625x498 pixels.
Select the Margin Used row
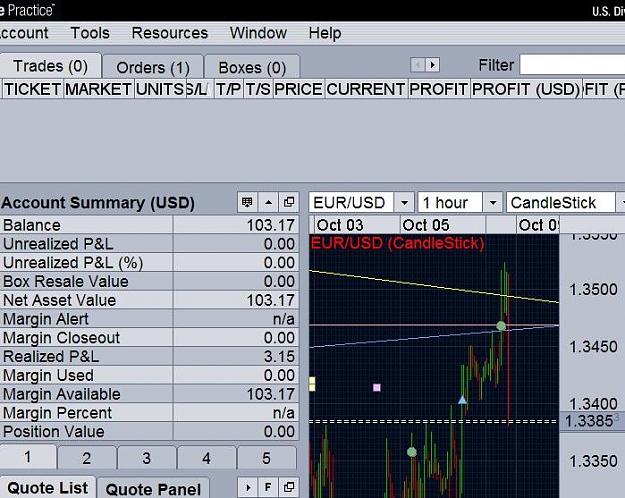[x=149, y=375]
